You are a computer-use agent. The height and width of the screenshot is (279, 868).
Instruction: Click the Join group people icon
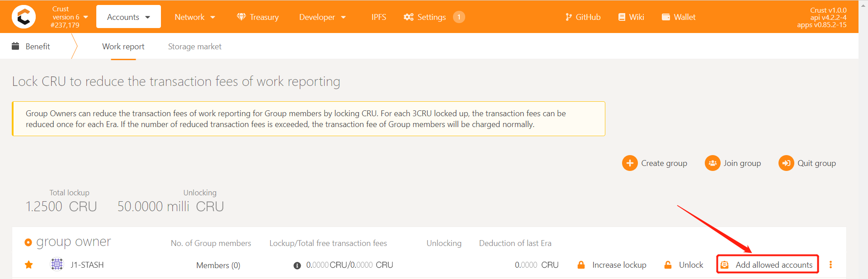(712, 163)
